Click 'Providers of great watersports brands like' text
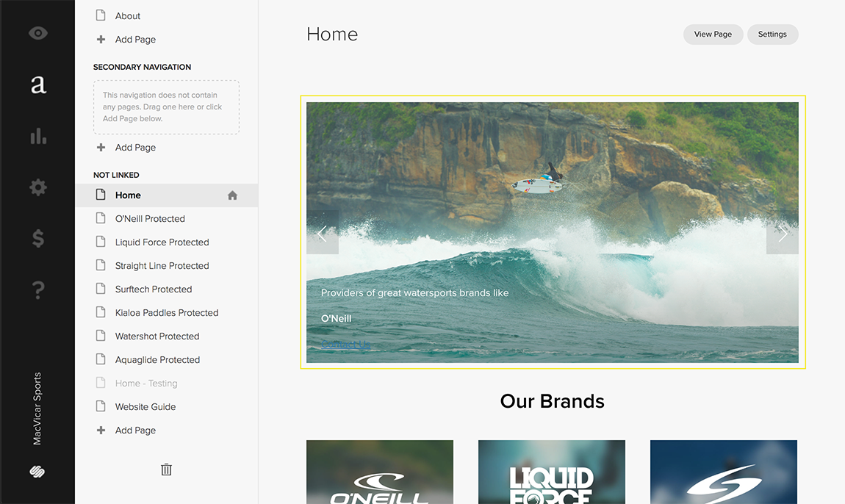845x504 pixels. click(x=415, y=292)
